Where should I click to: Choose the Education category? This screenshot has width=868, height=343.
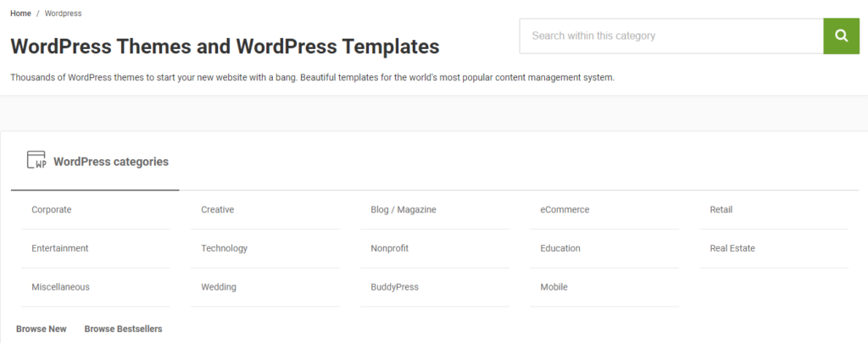[560, 248]
